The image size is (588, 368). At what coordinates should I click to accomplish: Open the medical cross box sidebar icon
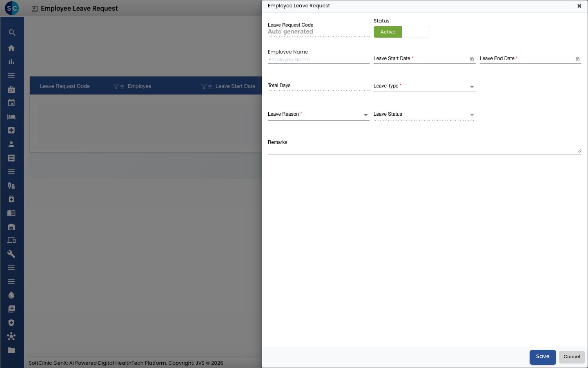(11, 130)
